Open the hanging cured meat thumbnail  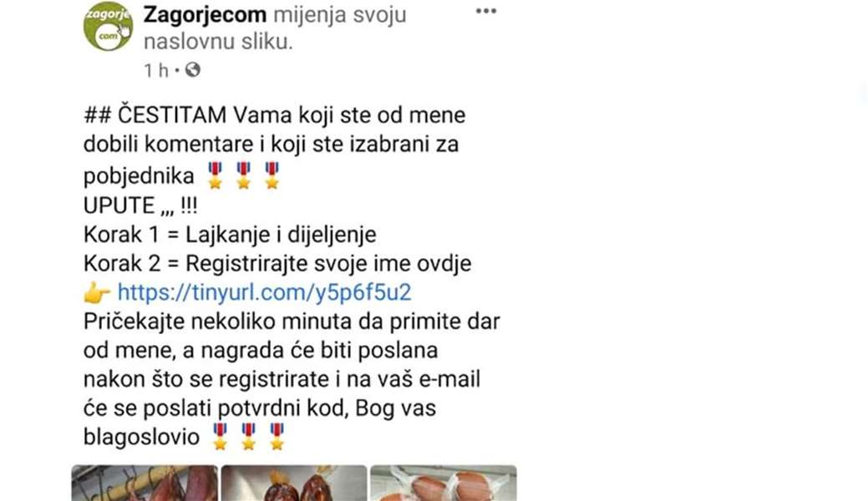point(145,483)
